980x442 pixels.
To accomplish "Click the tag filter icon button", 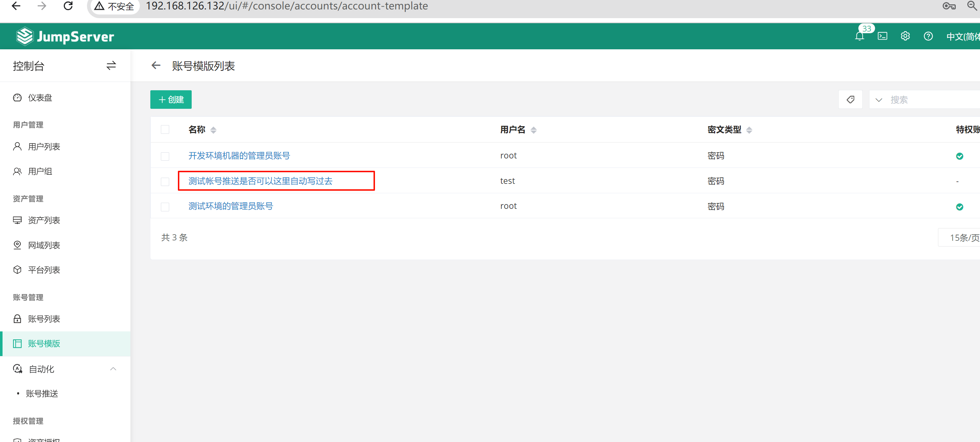I will coord(850,100).
